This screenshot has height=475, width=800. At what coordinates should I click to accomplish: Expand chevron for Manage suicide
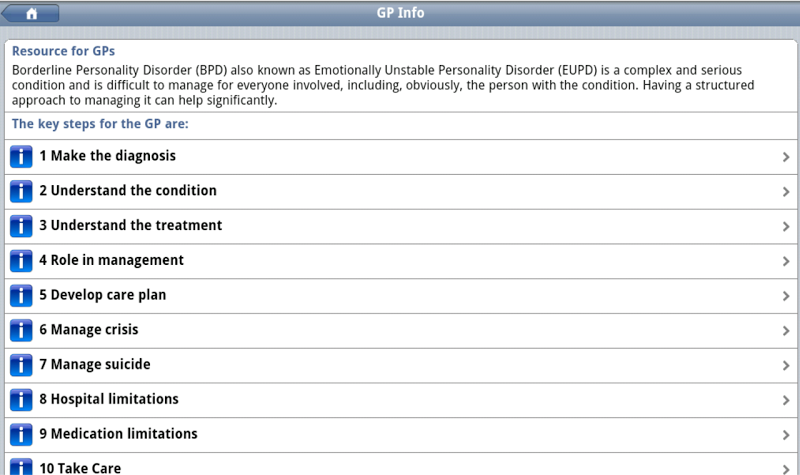[x=786, y=365]
